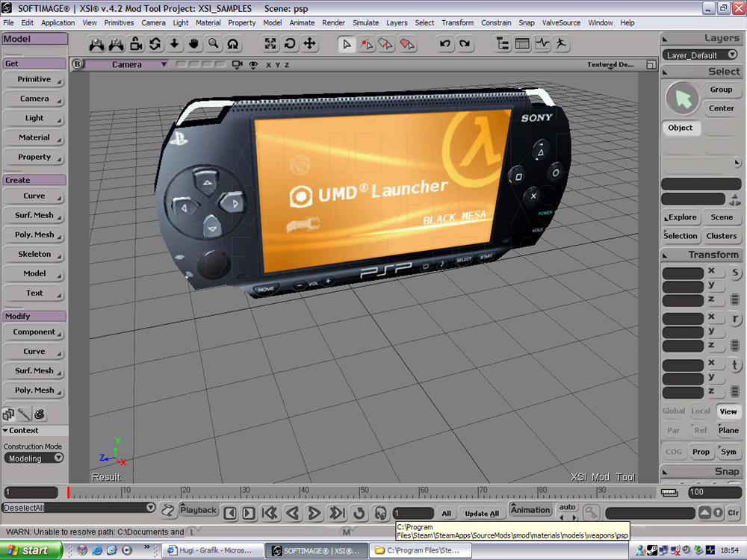
Task: Click the running figure icon in toolbar
Action: [561, 44]
